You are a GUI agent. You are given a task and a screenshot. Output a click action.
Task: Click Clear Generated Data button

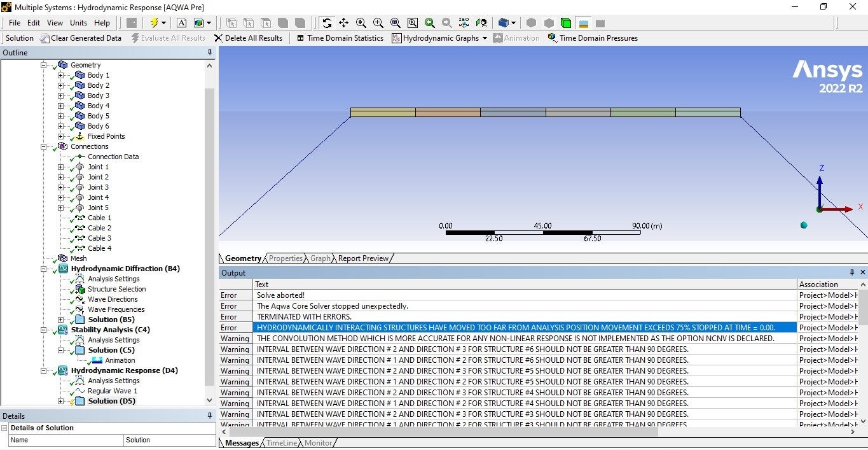[81, 38]
